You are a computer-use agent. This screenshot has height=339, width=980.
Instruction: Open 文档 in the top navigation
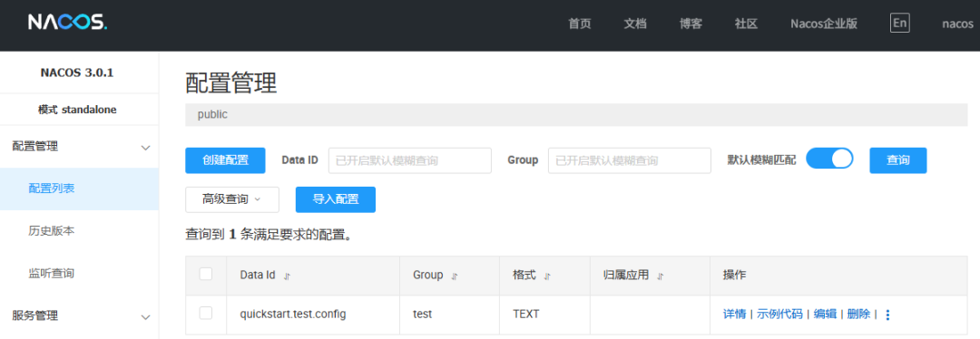(x=635, y=24)
